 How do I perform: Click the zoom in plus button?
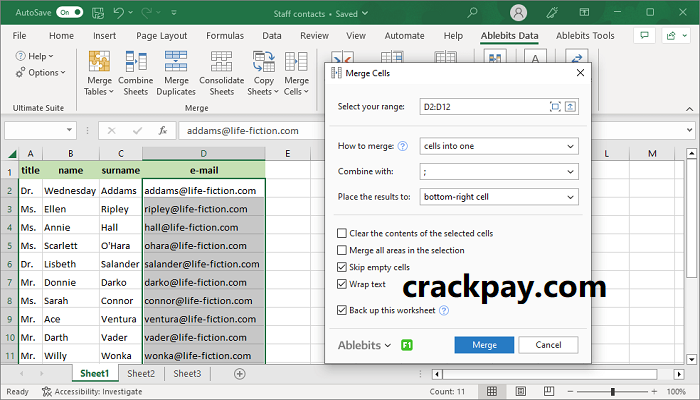coord(654,392)
